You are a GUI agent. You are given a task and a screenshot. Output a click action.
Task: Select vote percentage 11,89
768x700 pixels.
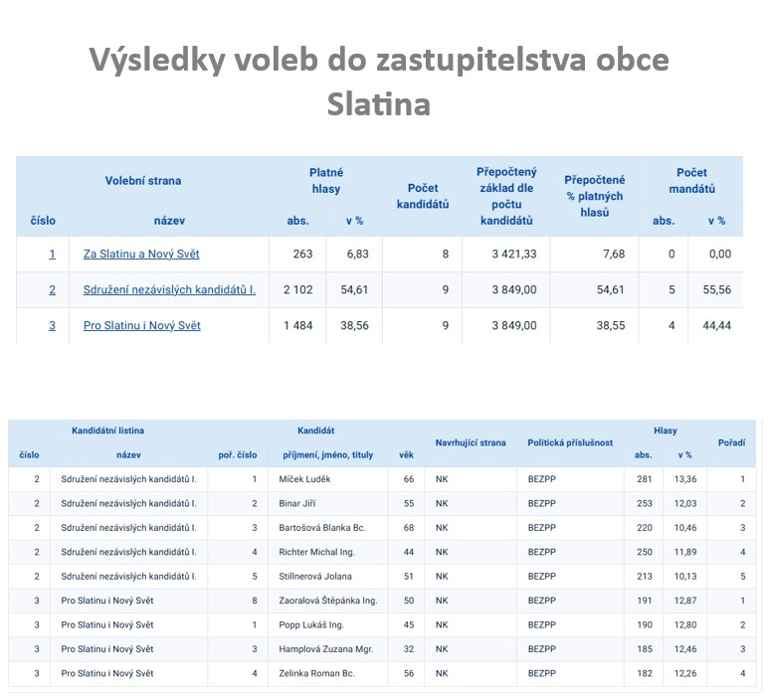[685, 552]
